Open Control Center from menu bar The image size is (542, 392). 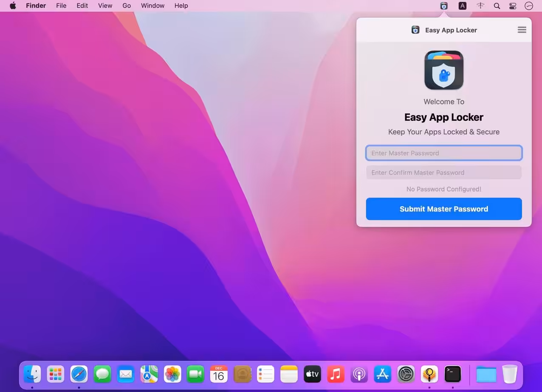[513, 6]
